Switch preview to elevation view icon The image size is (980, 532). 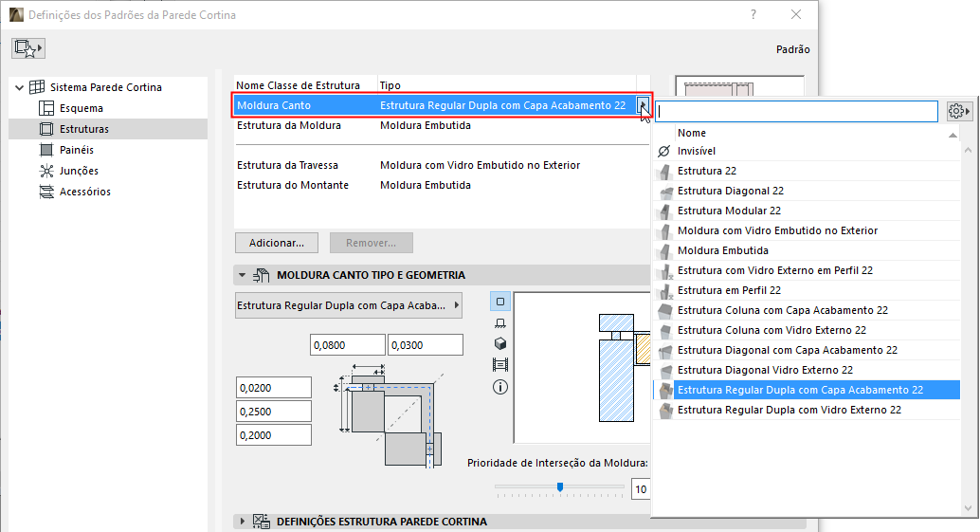[500, 322]
